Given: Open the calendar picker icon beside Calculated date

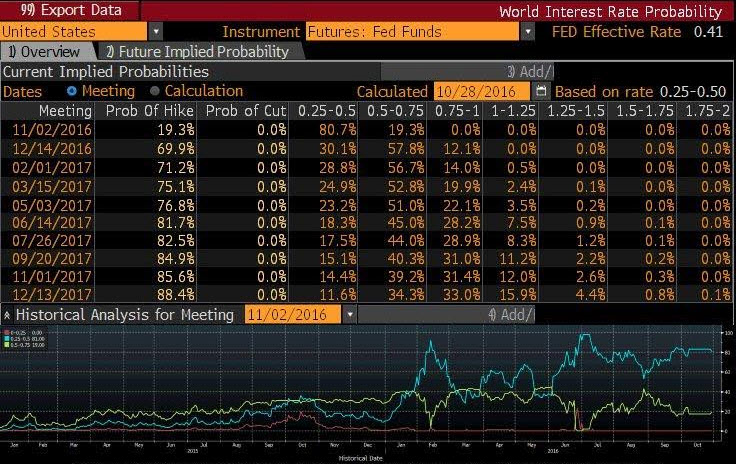Looking at the screenshot, I should tap(541, 91).
